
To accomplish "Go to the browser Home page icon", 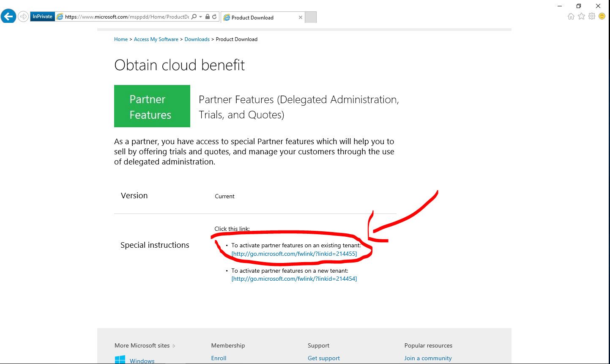I will click(x=571, y=16).
